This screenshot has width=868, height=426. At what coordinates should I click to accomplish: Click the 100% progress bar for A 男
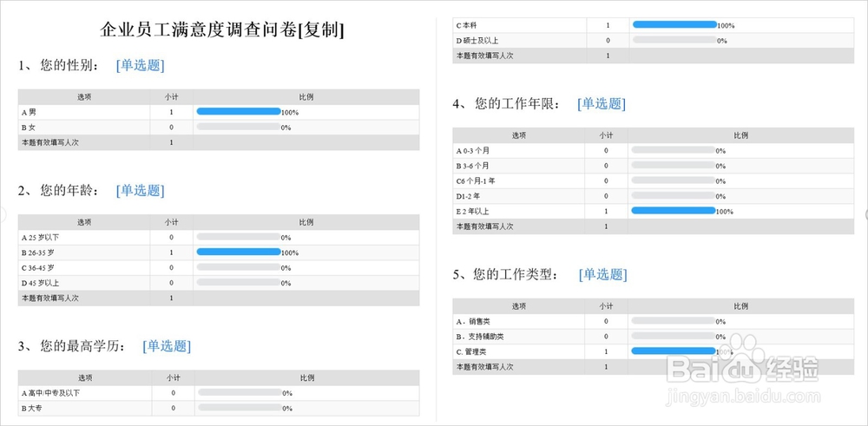click(239, 112)
